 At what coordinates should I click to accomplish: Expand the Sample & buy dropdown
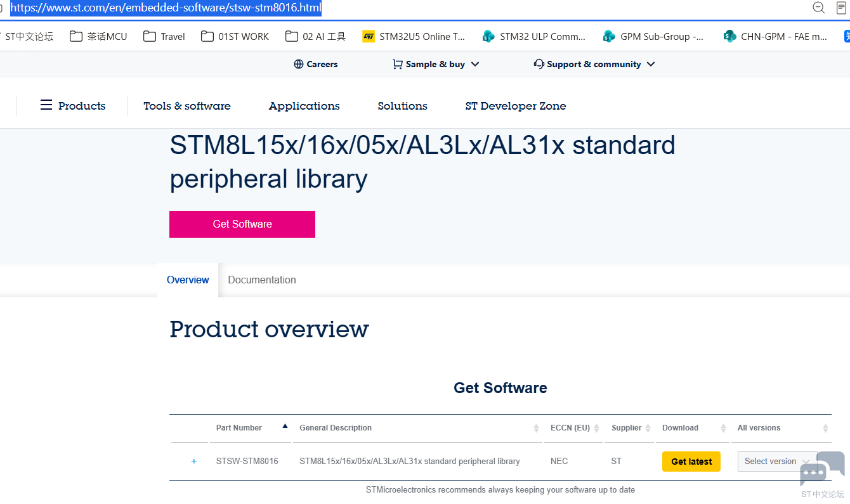pos(436,64)
